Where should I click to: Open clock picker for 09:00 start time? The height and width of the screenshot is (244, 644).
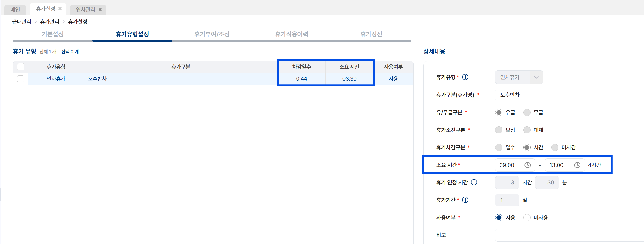click(x=527, y=165)
